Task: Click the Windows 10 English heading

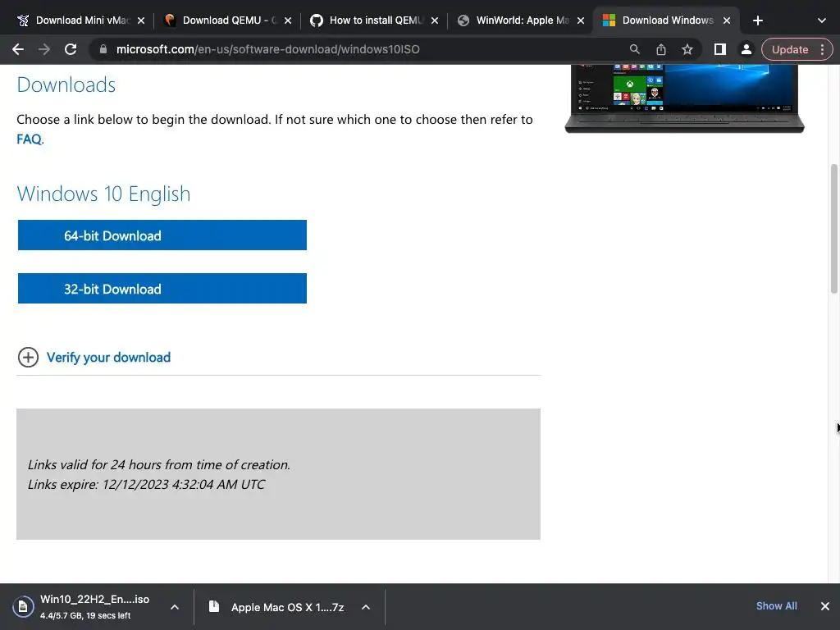Action: coord(103,194)
